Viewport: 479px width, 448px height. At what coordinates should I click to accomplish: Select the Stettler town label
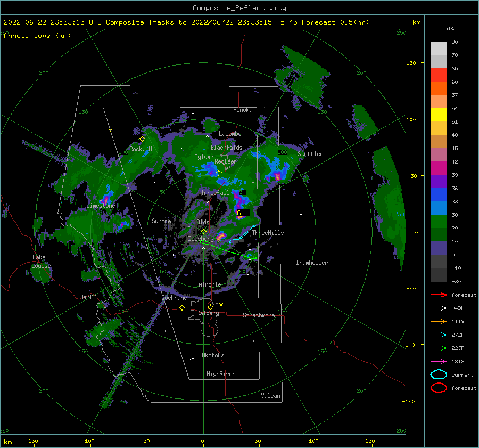[310, 154]
